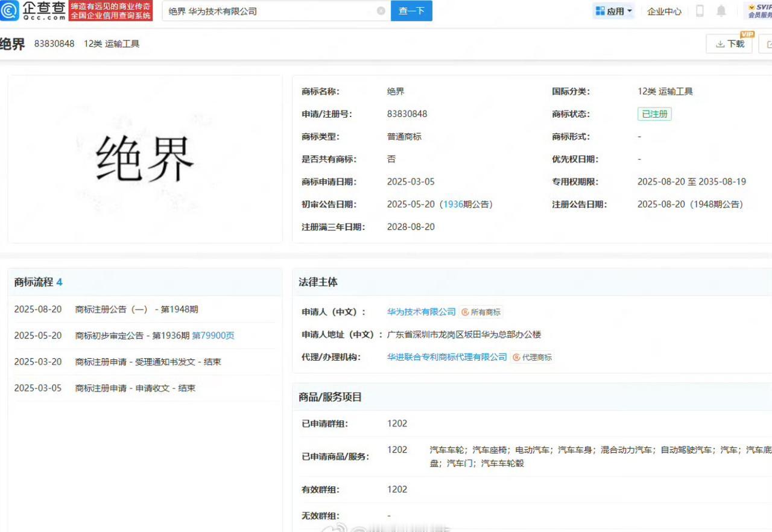Click 2025-03-20 受理通知书发文 flow row
This screenshot has width=772, height=532.
coord(144,362)
